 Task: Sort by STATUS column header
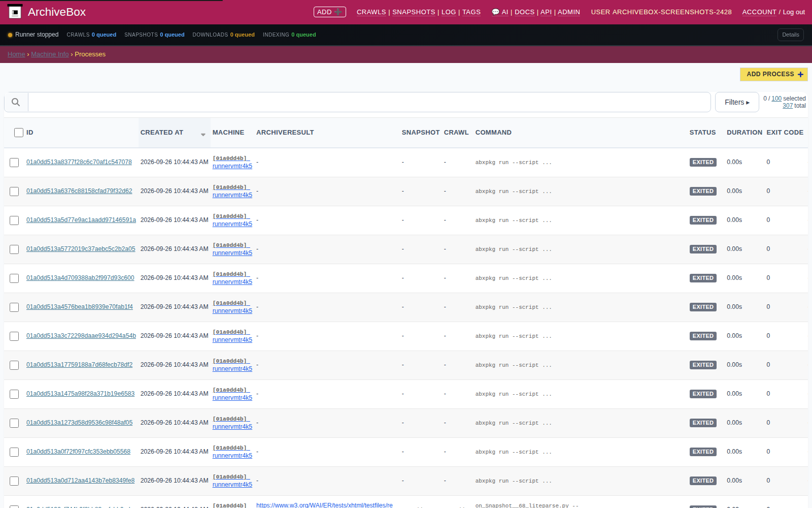pyautogui.click(x=702, y=133)
